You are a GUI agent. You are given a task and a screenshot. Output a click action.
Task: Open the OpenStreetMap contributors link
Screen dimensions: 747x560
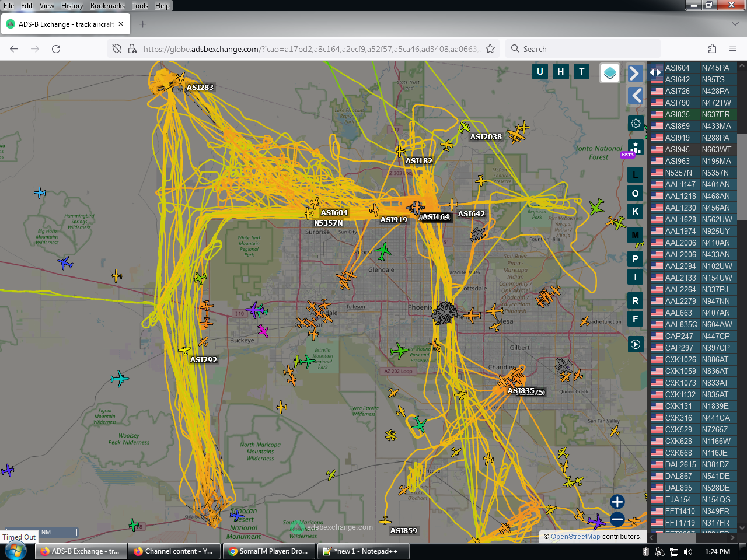tap(575, 537)
